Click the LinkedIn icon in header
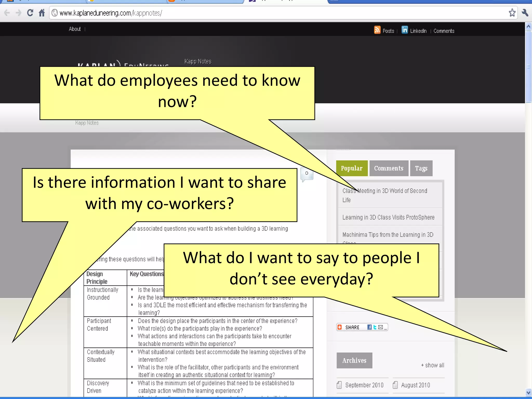Screen dimensions: 532x399 point(404,30)
